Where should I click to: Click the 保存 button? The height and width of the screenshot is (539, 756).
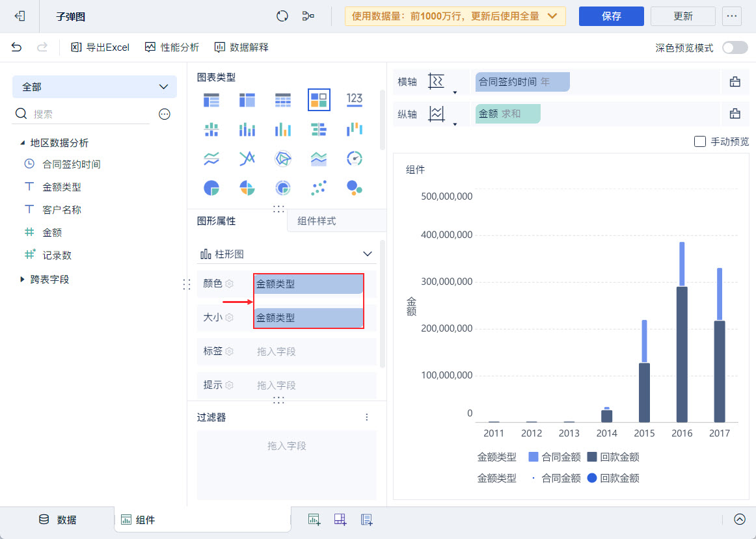(612, 16)
